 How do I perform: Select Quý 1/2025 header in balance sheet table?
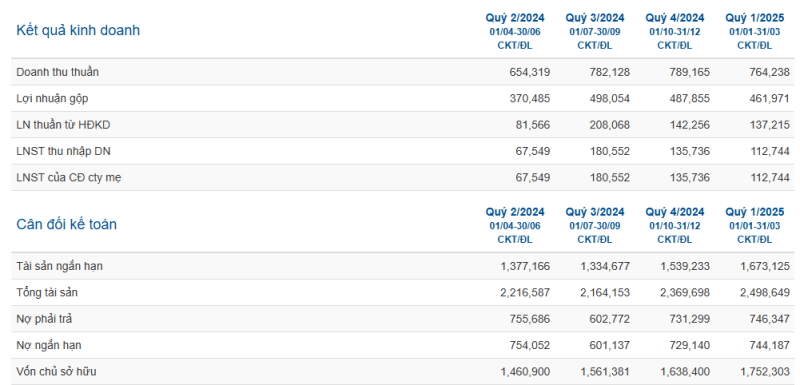755,212
